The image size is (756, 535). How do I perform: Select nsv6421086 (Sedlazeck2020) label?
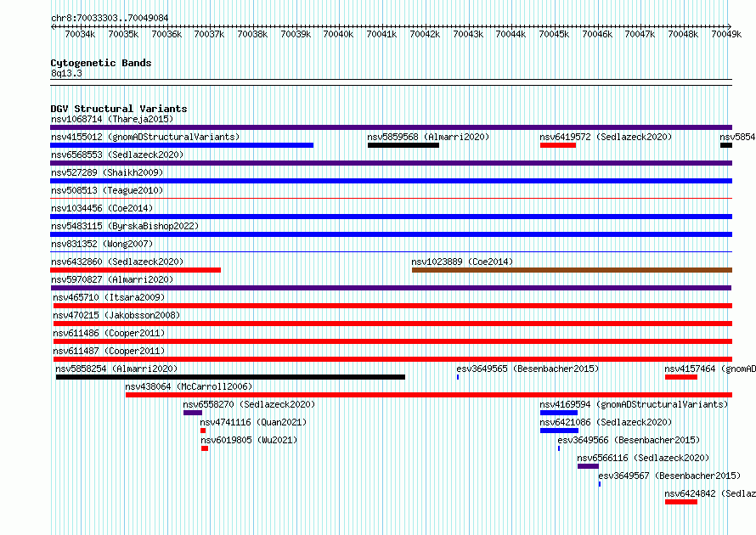point(606,422)
